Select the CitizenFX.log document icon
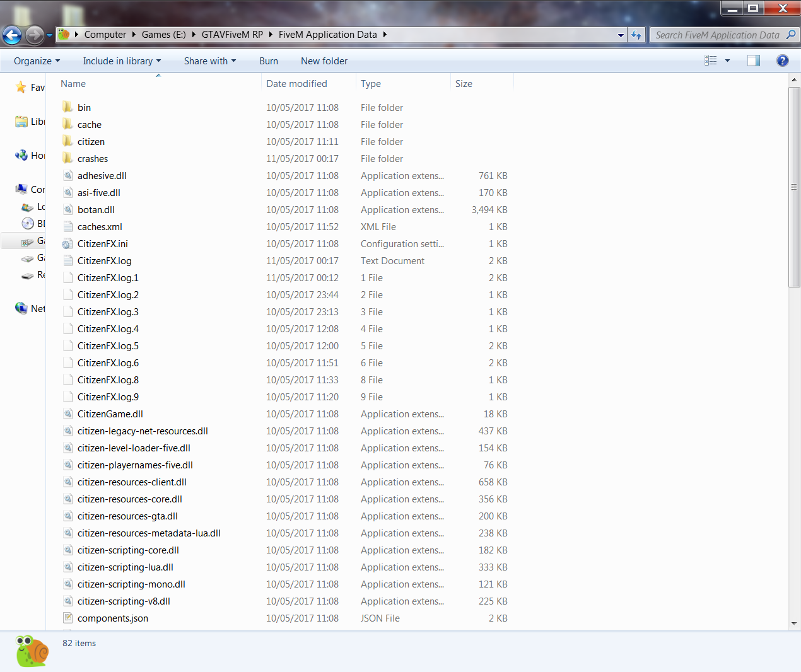Screen dimensions: 801x672 click(67, 260)
